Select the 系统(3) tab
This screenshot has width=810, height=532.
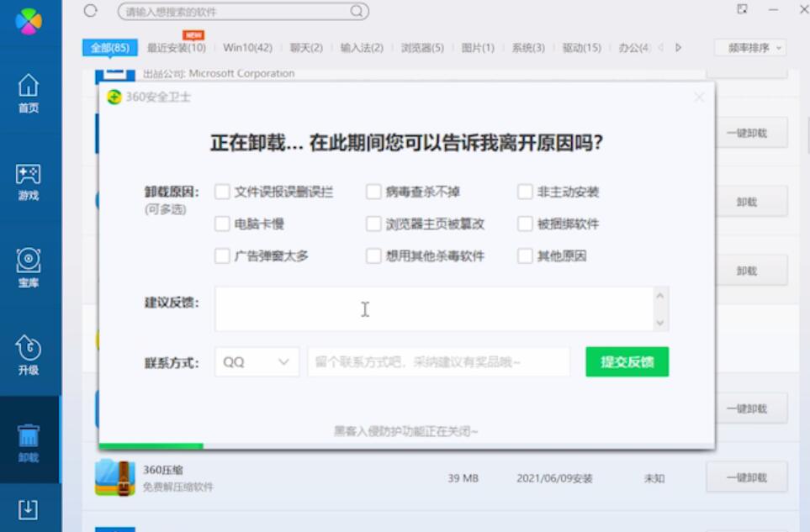(528, 48)
